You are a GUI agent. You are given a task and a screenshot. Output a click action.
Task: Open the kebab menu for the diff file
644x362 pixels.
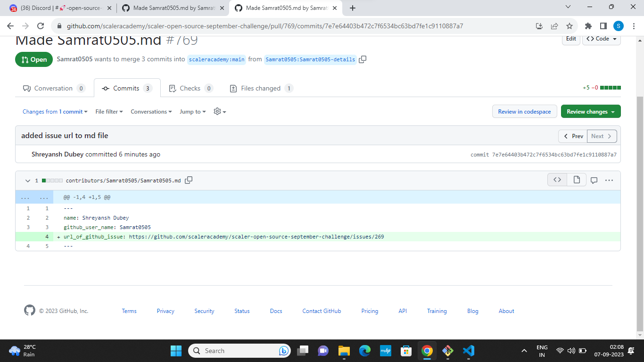pos(609,180)
